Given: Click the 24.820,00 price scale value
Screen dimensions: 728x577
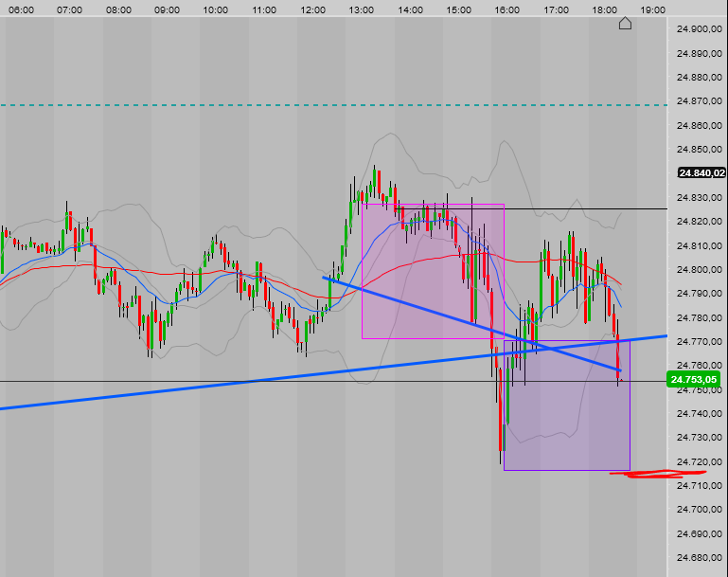Looking at the screenshot, I should click(700, 221).
